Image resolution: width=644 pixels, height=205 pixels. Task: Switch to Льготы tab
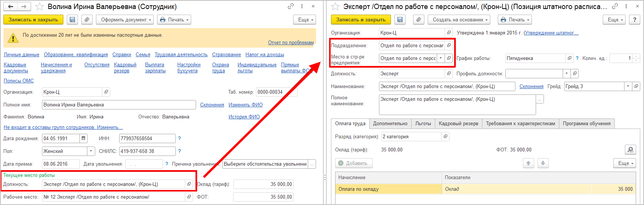pyautogui.click(x=423, y=123)
